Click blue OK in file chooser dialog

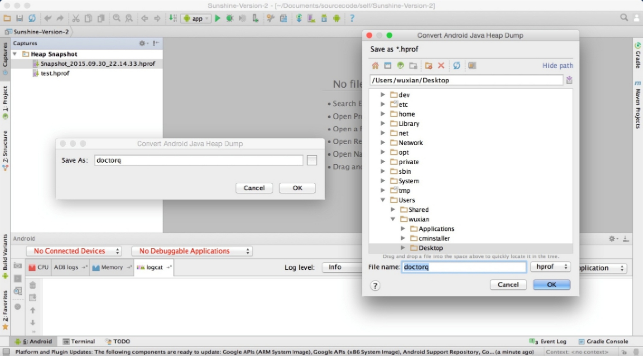[552, 285]
